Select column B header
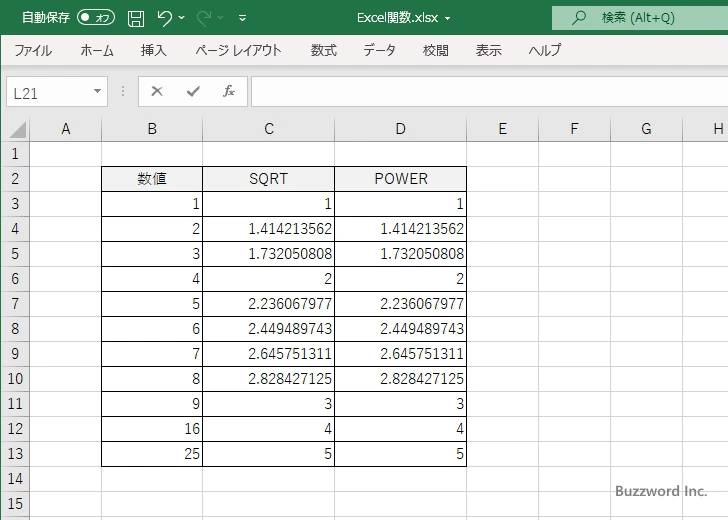The width and height of the screenshot is (728, 520). coord(152,129)
